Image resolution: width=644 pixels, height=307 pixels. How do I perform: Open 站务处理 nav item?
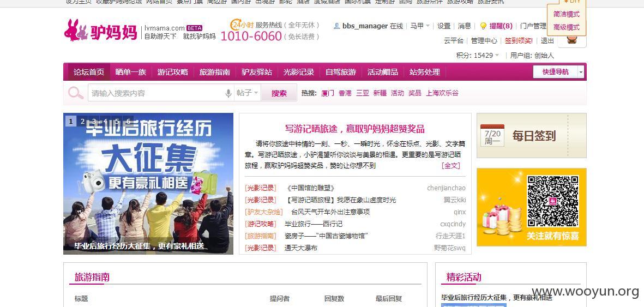(425, 72)
